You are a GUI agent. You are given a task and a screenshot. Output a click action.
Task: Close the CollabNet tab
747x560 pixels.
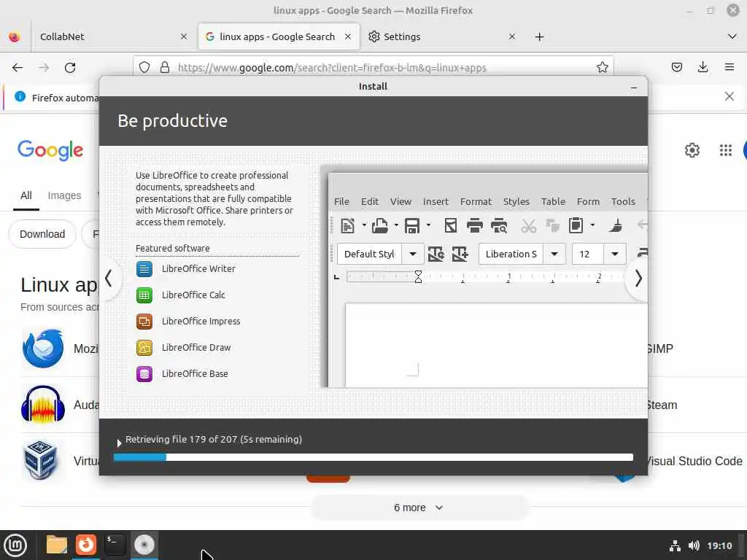tap(184, 36)
